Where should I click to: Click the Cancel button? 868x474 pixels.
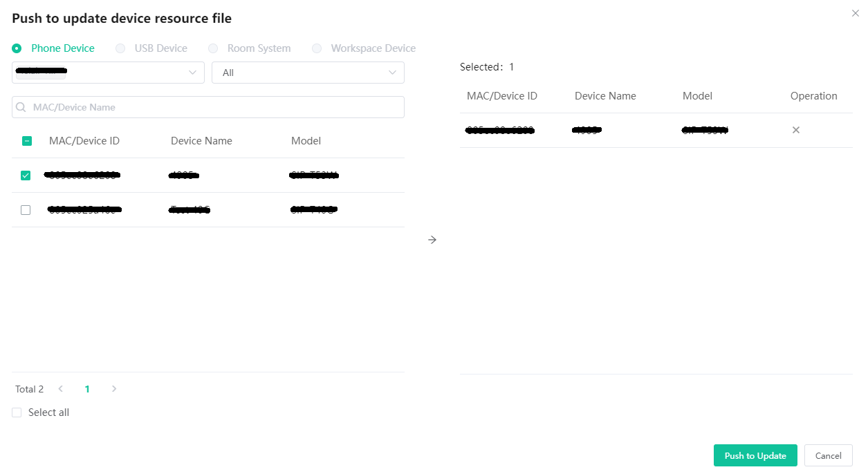pyautogui.click(x=828, y=455)
